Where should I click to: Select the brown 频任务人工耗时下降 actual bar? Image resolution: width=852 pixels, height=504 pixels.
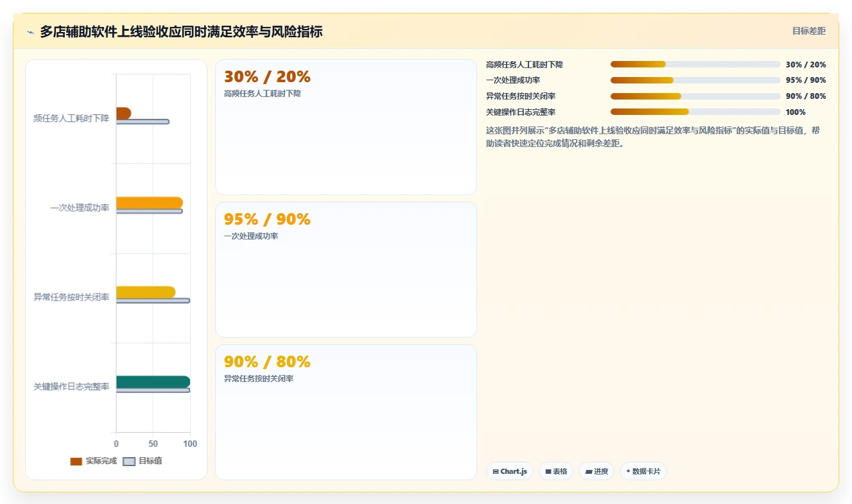123,113
